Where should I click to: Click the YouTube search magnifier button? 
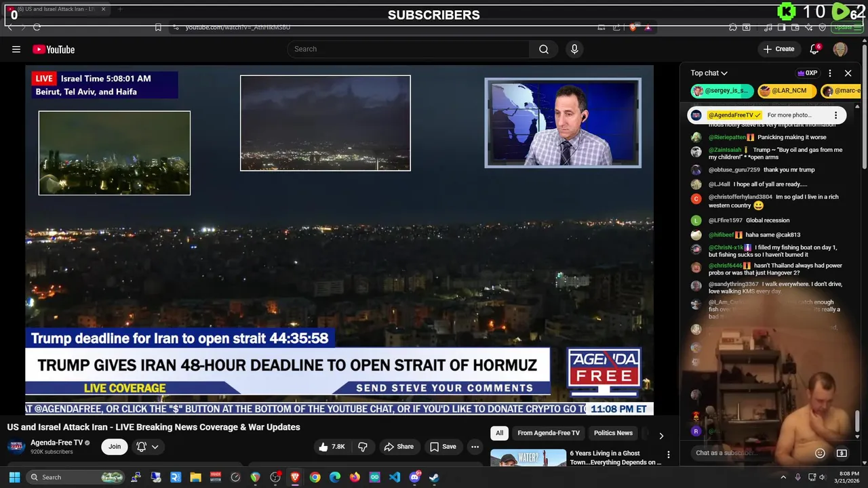(x=544, y=49)
